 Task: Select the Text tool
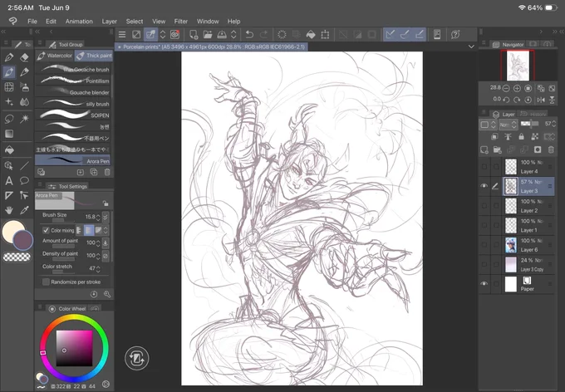[9, 180]
